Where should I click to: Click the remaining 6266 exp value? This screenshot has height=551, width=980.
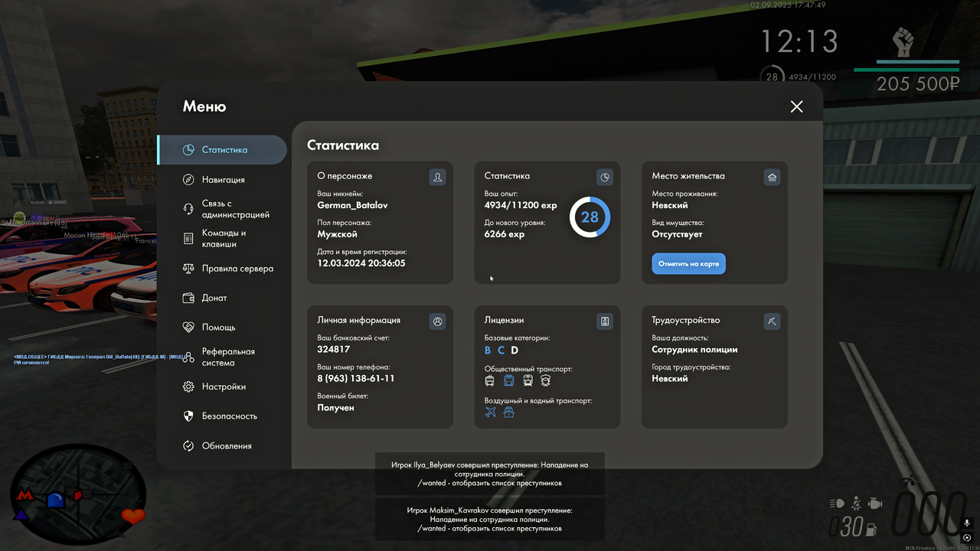[505, 234]
